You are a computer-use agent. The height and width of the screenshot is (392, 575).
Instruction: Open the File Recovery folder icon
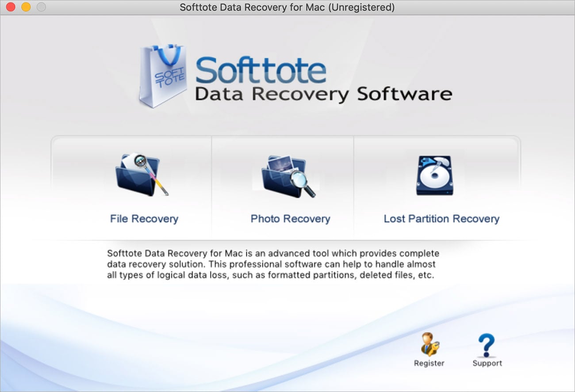(x=142, y=175)
